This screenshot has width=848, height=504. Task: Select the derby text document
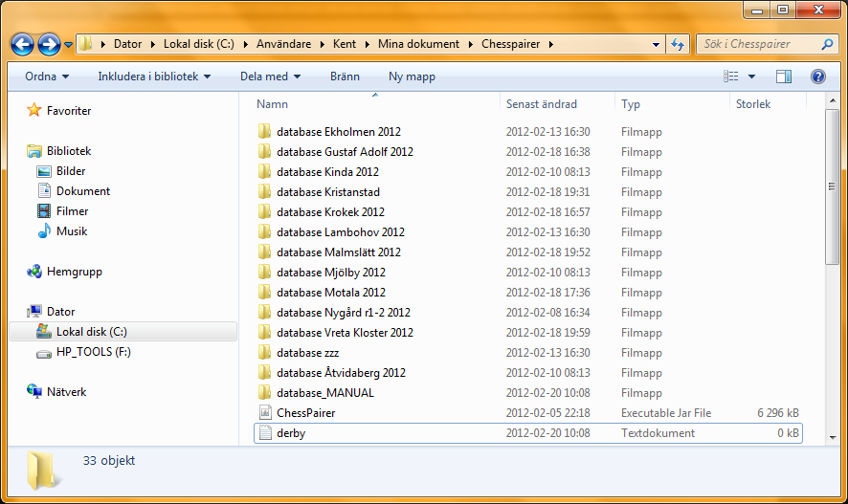pos(527,433)
